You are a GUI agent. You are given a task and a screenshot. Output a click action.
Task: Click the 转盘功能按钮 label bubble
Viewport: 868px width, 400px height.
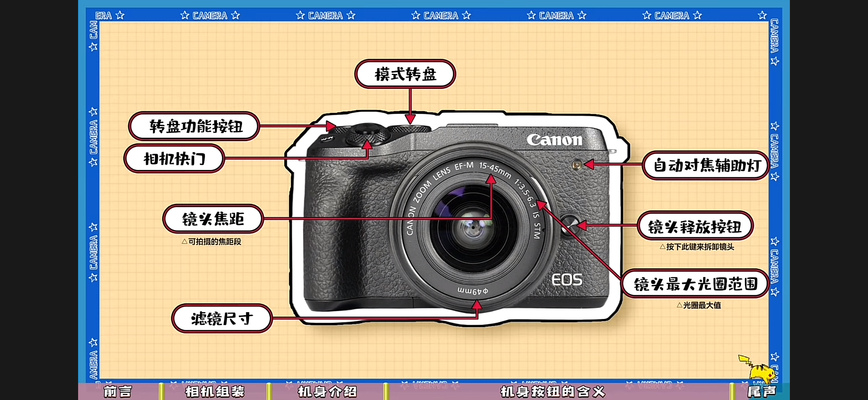point(194,126)
